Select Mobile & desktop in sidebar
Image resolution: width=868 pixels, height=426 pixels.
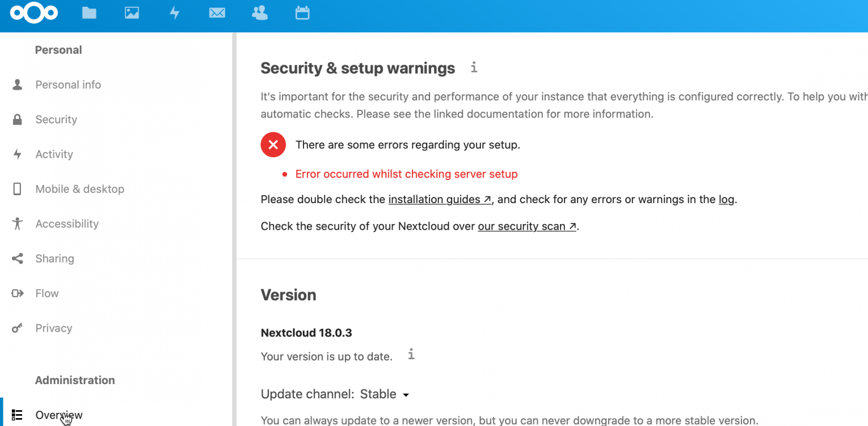click(x=80, y=189)
